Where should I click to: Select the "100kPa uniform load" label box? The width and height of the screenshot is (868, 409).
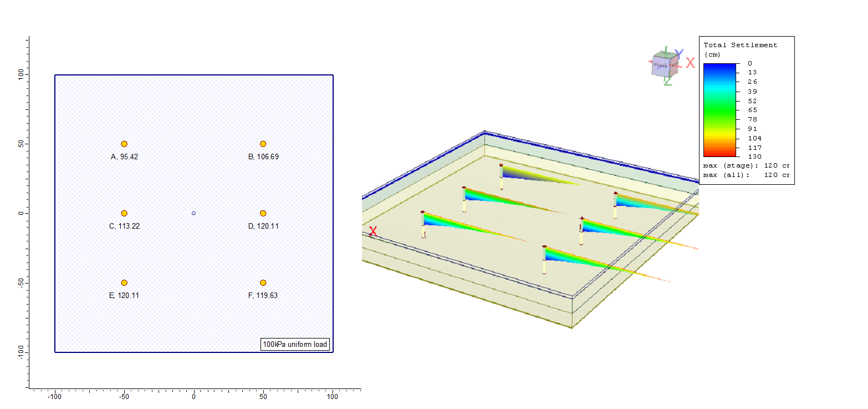(x=295, y=345)
